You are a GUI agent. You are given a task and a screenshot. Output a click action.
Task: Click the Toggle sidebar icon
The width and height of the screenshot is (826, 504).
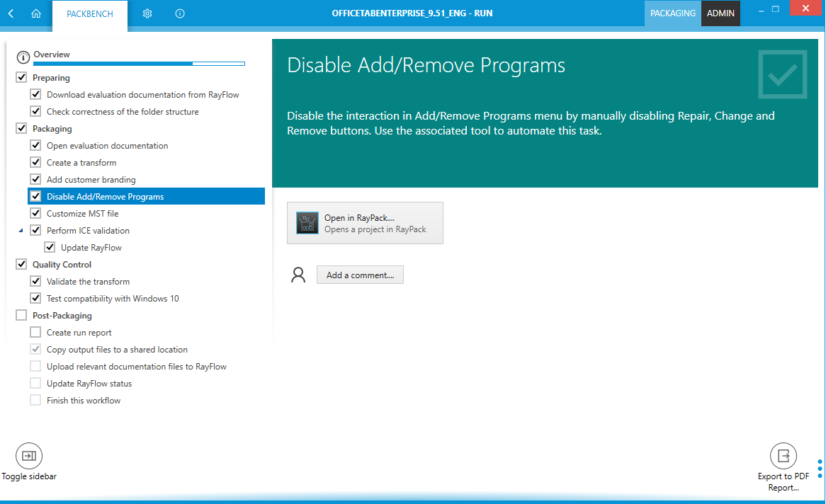(29, 457)
